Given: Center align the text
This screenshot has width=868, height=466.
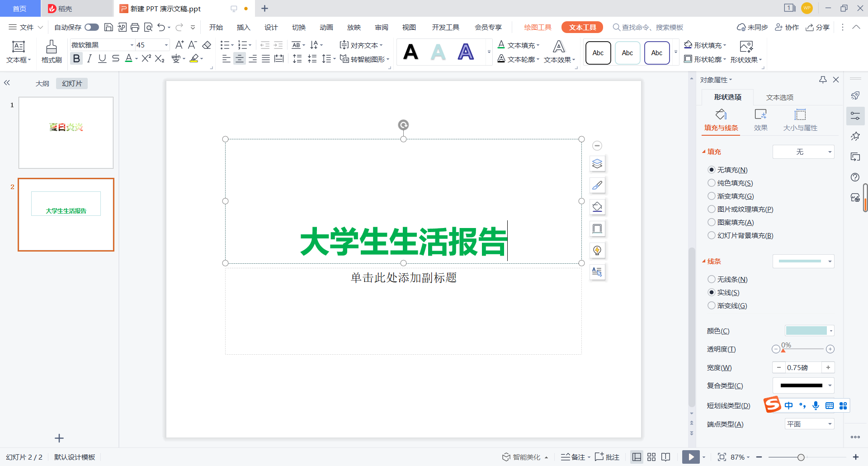Looking at the screenshot, I should pos(240,59).
